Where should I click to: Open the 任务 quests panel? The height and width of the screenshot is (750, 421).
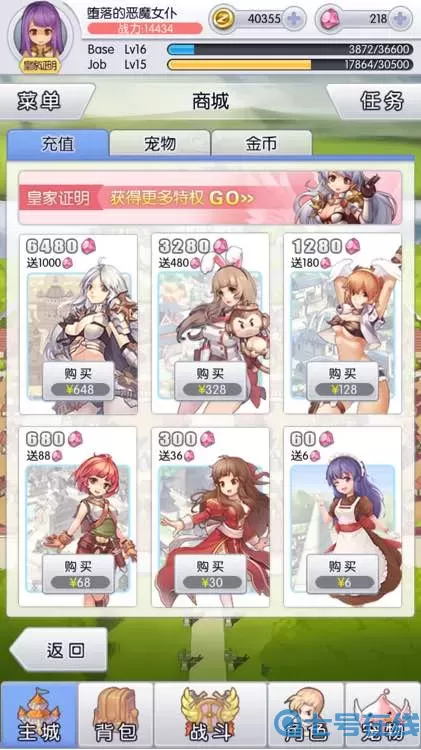point(376,101)
